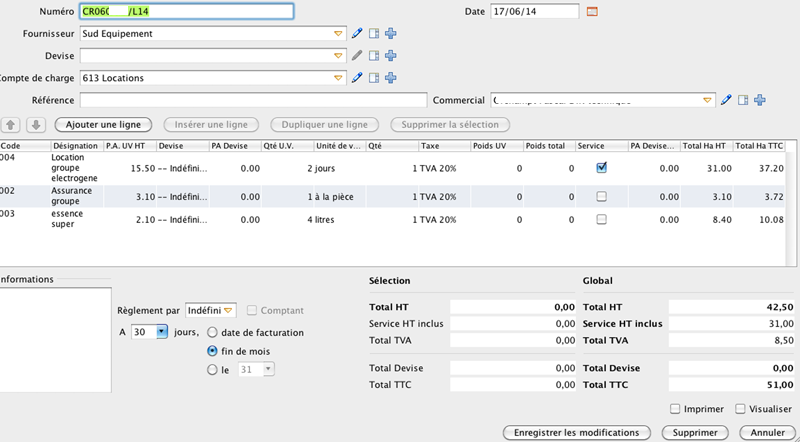Expand the Compte de charge dropdown
Viewport: 800px width, 442px height.
tap(338, 78)
